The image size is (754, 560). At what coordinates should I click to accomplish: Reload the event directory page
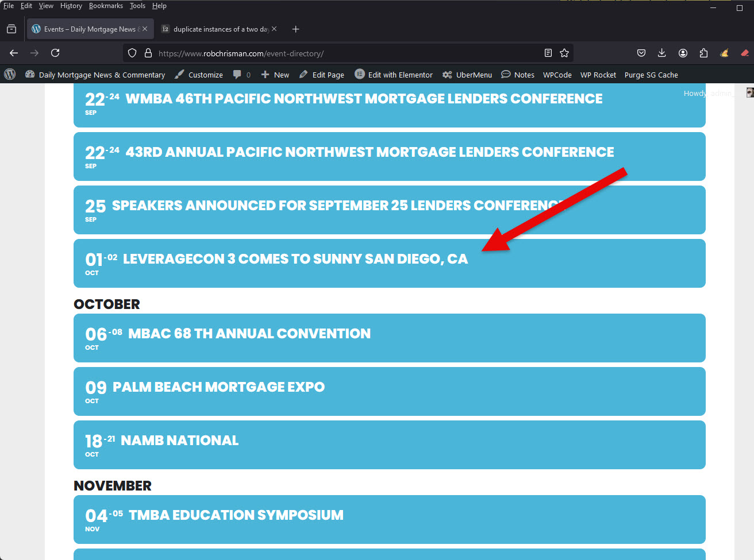[x=55, y=53]
